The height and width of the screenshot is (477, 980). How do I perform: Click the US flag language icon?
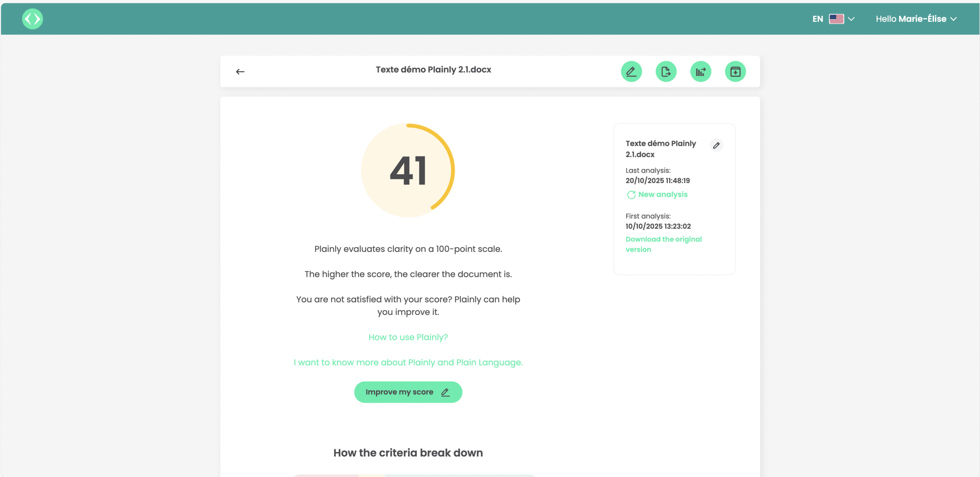[x=836, y=19]
